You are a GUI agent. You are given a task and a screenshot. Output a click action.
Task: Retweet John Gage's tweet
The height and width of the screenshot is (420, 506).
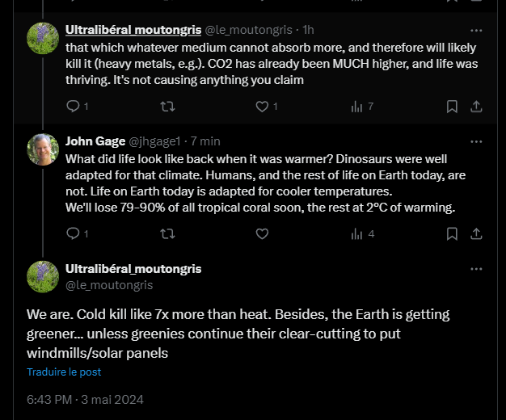click(x=167, y=234)
